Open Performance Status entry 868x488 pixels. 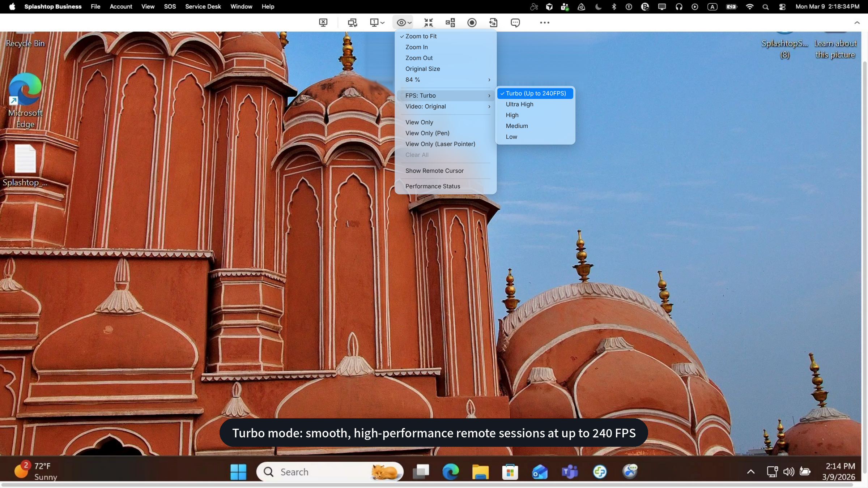pyautogui.click(x=446, y=186)
